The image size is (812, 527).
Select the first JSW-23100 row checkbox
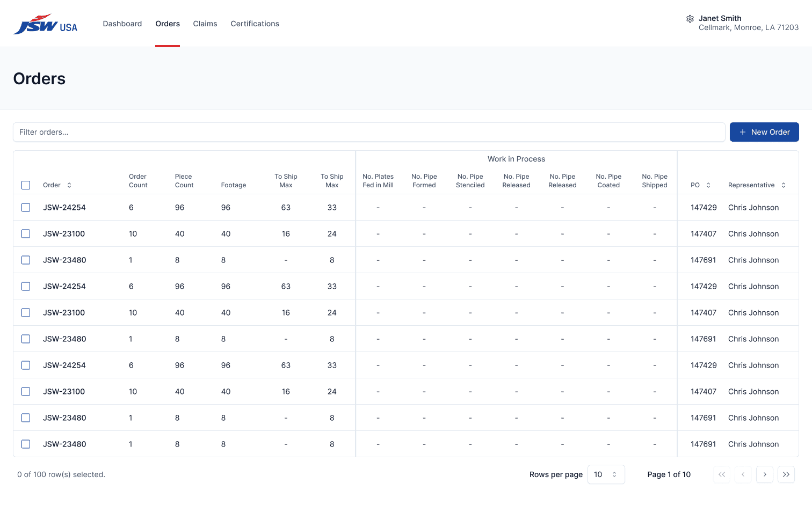pos(26,233)
